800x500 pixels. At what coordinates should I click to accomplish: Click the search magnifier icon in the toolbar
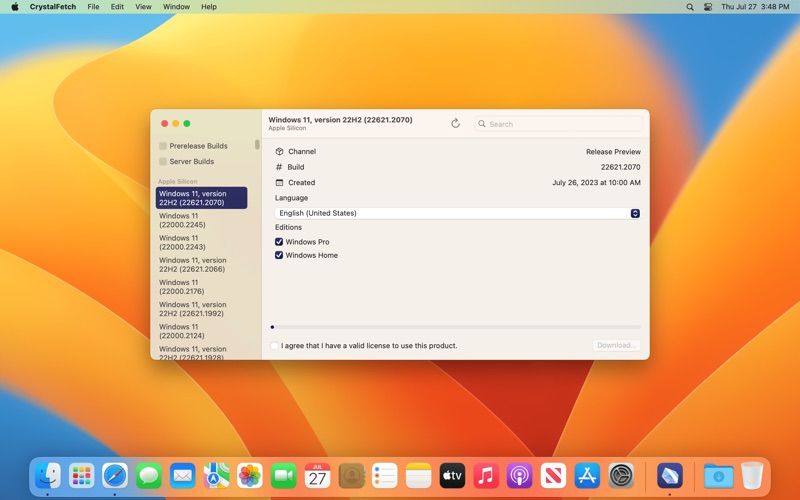coord(482,123)
